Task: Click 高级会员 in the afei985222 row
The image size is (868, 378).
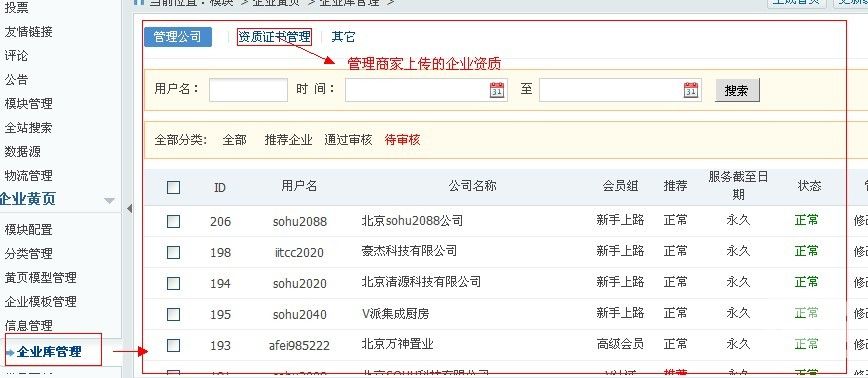Action: [621, 344]
